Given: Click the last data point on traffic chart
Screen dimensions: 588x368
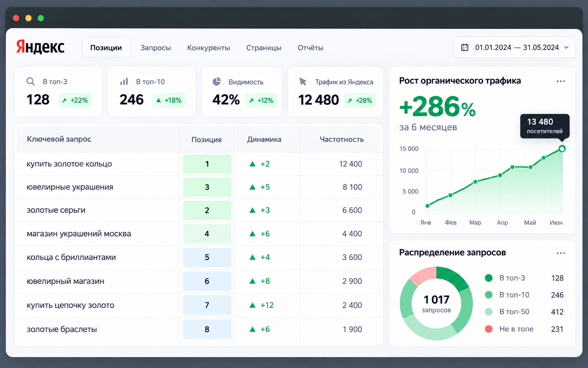Looking at the screenshot, I should (x=562, y=149).
